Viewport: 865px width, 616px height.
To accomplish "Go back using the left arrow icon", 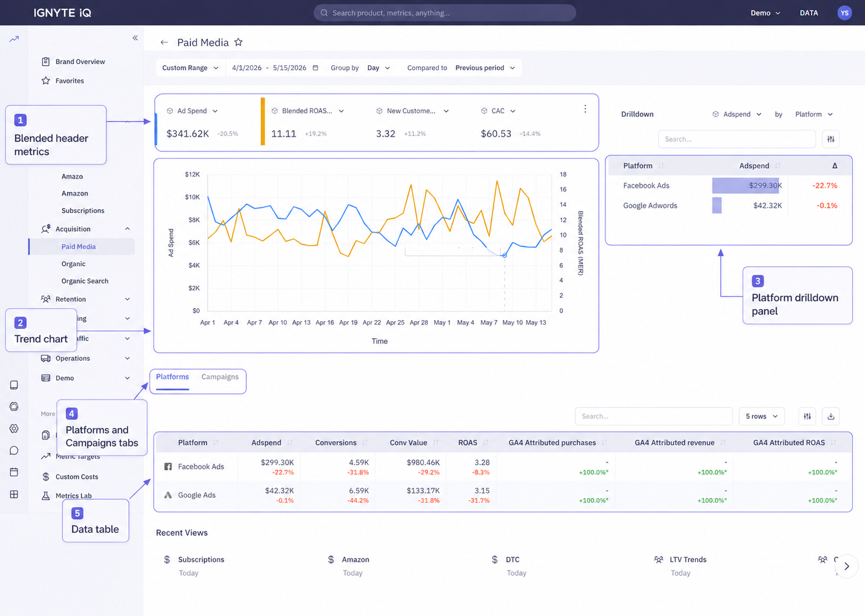I will 164,43.
